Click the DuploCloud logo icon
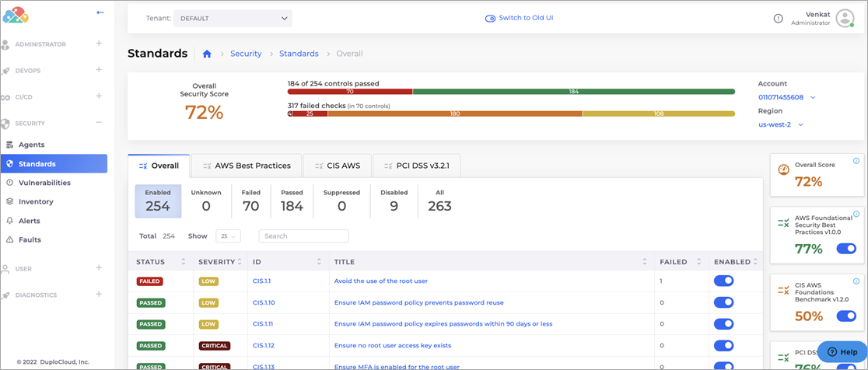The width and height of the screenshot is (868, 370). [x=16, y=15]
